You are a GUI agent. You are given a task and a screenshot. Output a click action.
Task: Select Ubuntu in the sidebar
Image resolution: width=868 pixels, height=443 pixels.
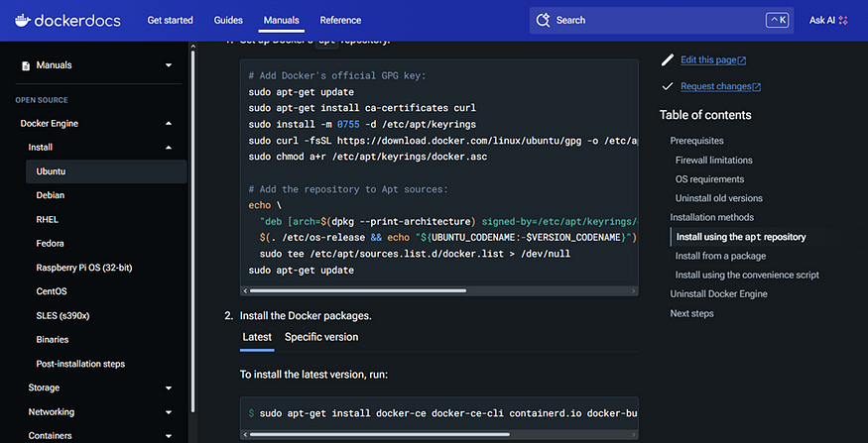pyautogui.click(x=106, y=171)
